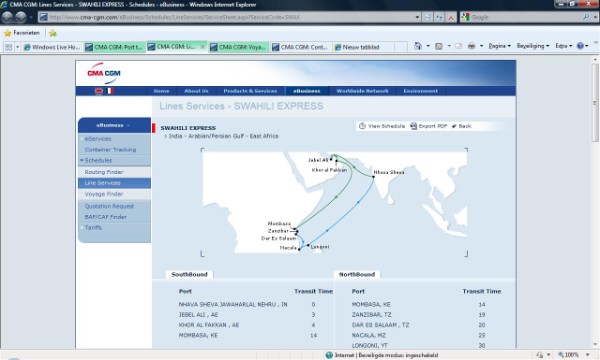600x360 pixels.
Task: Open Products & Services navigation item
Action: (250, 91)
